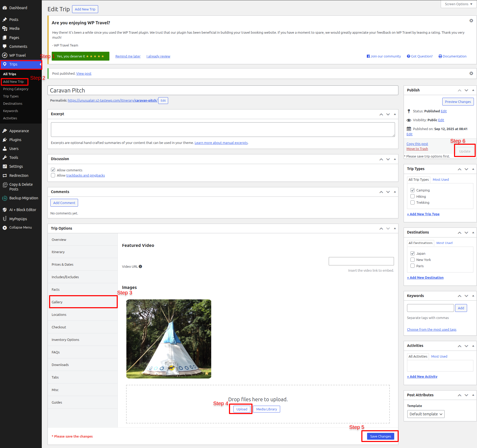Screen dimensions: 477x448
Task: Open AI + Block Editor icon
Action: pos(5,210)
